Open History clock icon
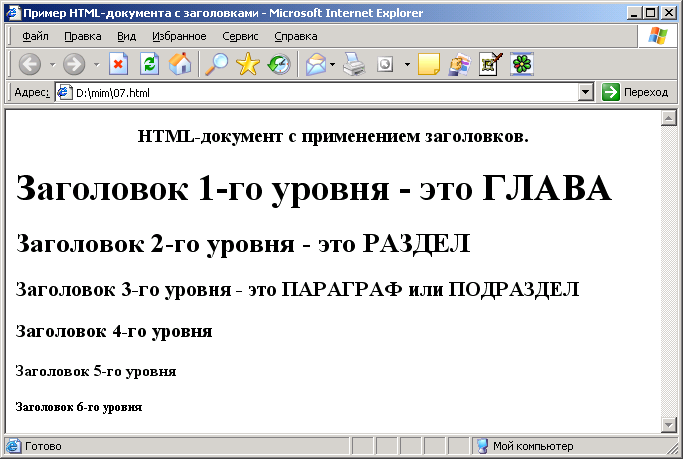 pos(279,64)
